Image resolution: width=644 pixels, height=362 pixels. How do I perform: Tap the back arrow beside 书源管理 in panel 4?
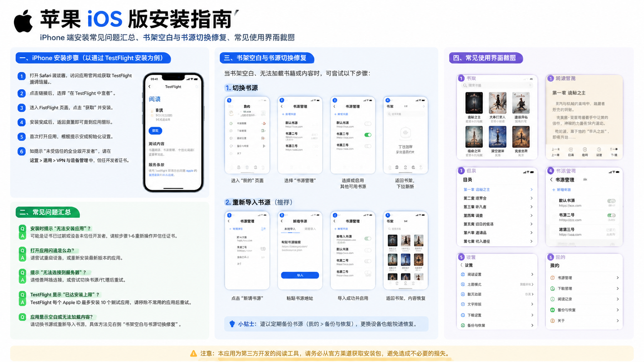click(552, 180)
